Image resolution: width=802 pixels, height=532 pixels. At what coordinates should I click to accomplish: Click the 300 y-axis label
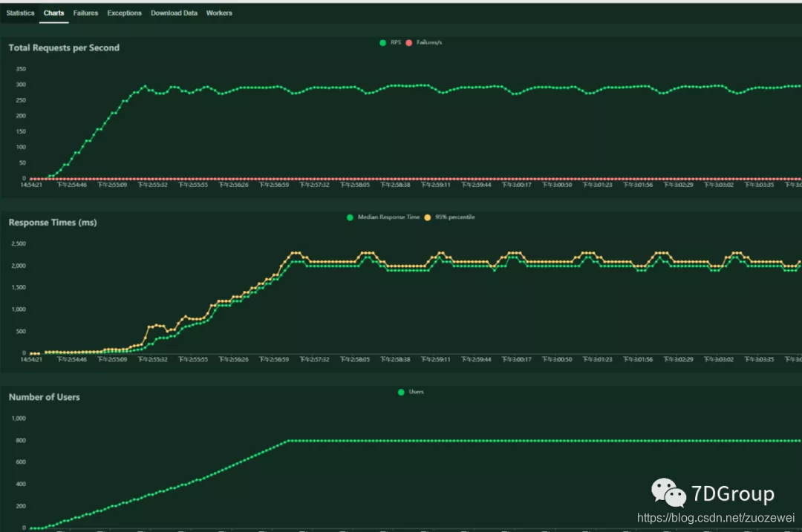[x=21, y=85]
